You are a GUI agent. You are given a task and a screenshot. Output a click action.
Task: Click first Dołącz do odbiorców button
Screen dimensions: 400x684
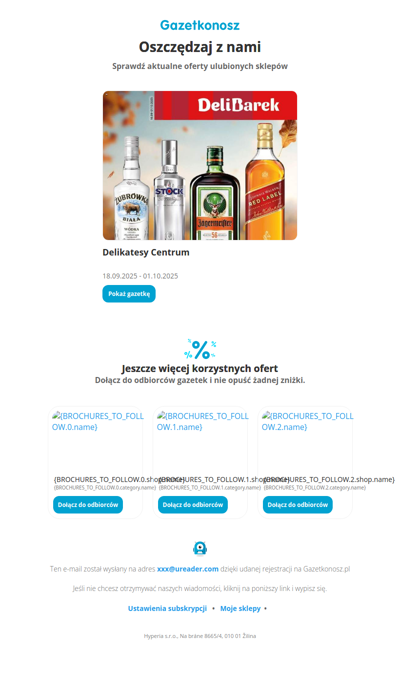88,505
